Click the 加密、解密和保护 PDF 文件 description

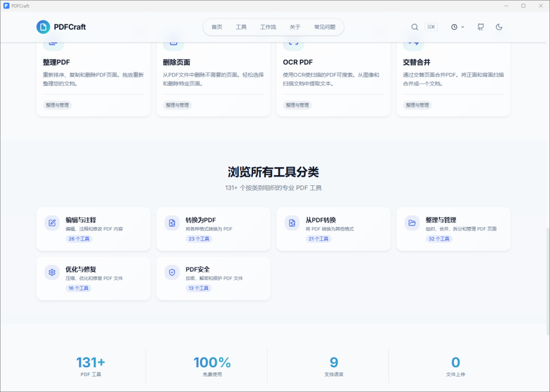[x=214, y=278]
